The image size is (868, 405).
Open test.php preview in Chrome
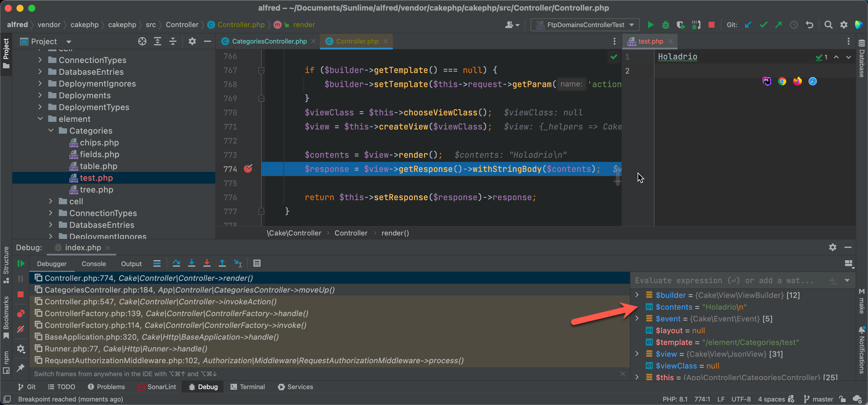click(x=782, y=81)
